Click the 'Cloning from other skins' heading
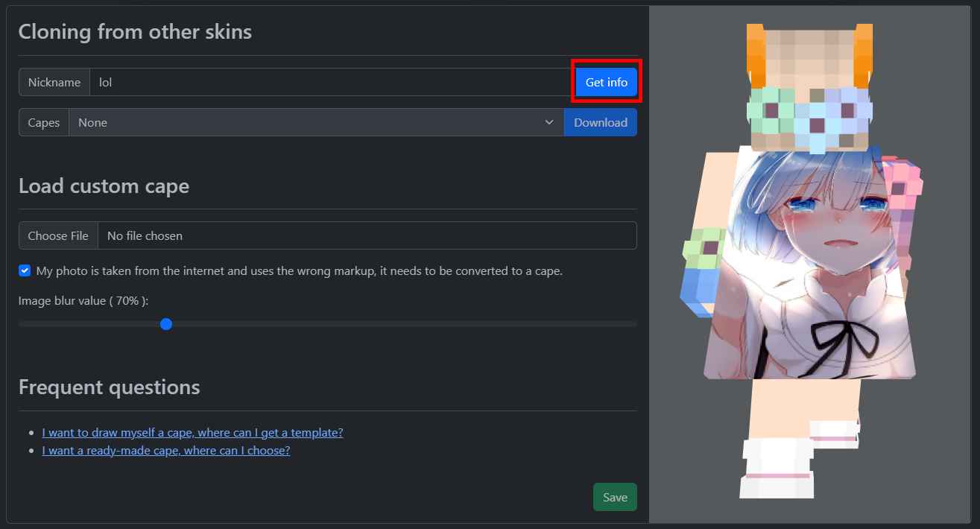 (x=135, y=32)
